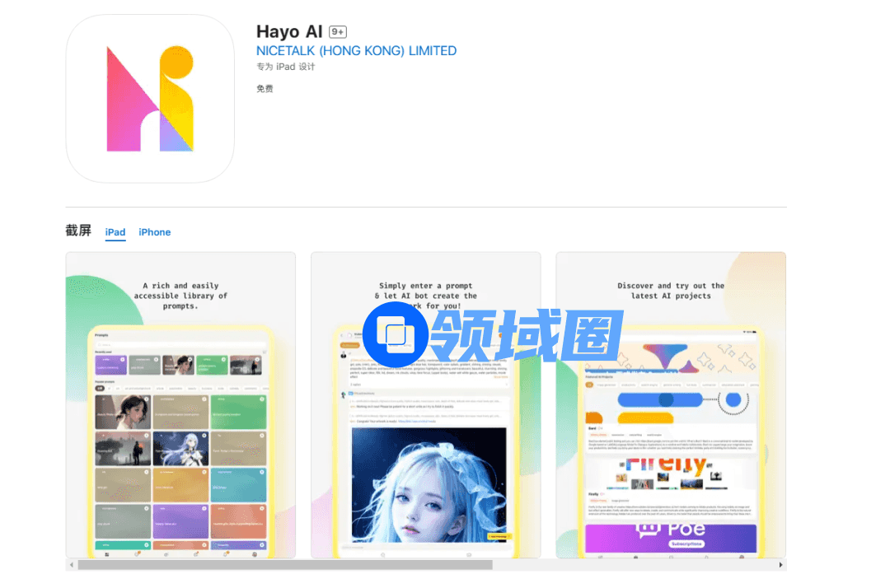This screenshot has width=890, height=588.
Task: Select the iPad screenshots tab
Action: 115,232
